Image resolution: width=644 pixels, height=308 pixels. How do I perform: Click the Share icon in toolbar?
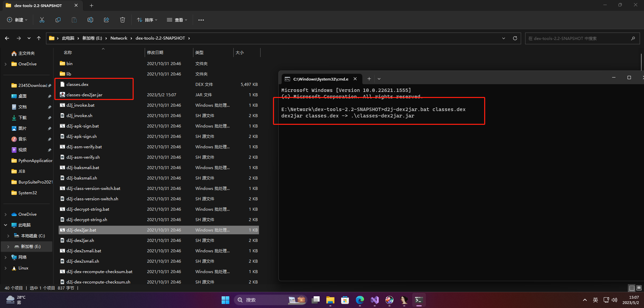[x=106, y=20]
